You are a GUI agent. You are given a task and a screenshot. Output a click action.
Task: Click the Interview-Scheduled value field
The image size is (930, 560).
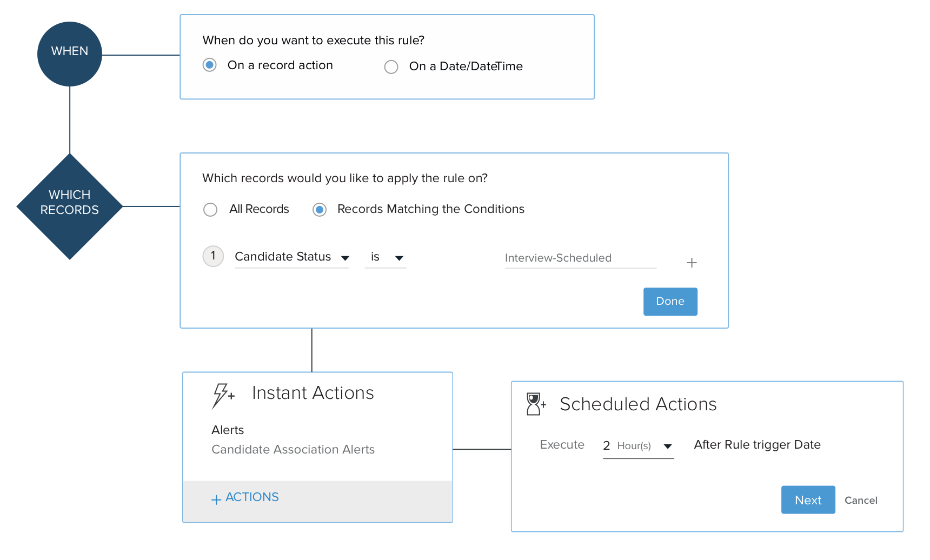click(580, 258)
